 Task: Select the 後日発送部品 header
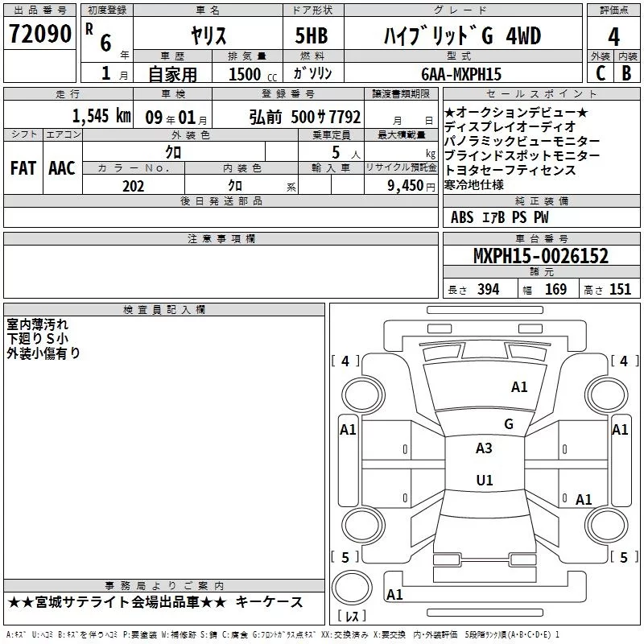tap(221, 200)
